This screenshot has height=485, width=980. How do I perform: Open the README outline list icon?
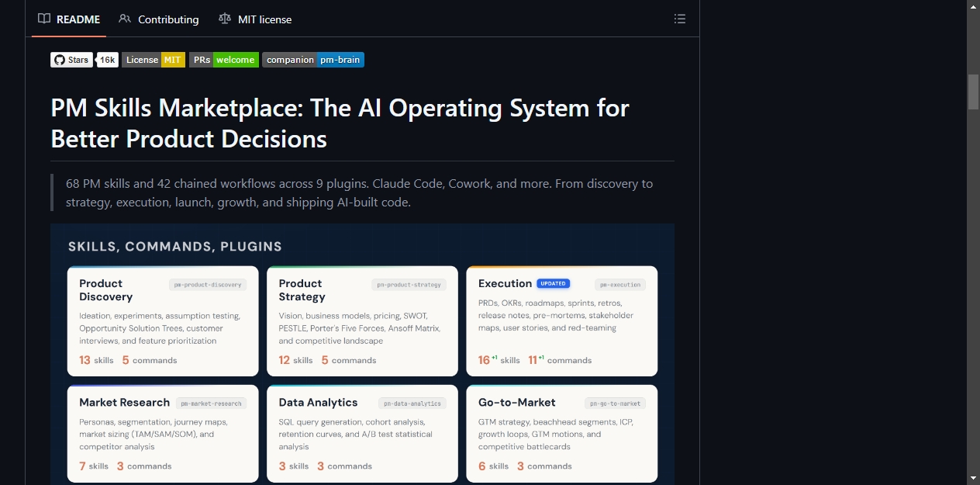pyautogui.click(x=680, y=19)
